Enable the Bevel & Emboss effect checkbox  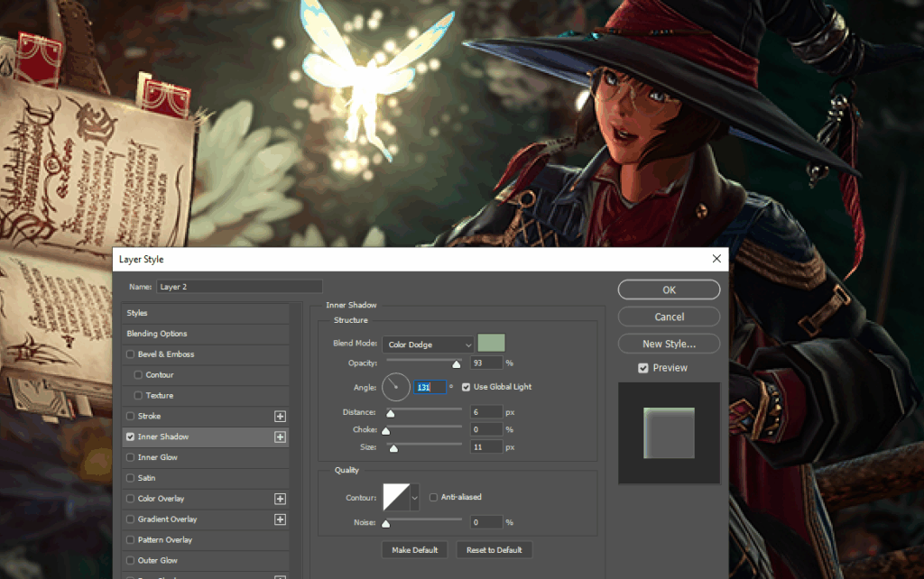[x=131, y=354]
